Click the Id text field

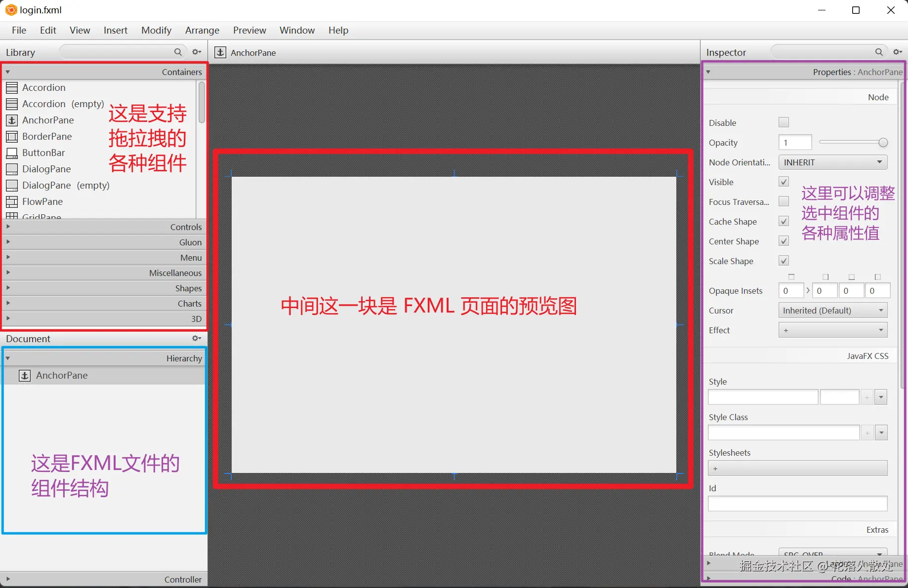[x=797, y=504]
